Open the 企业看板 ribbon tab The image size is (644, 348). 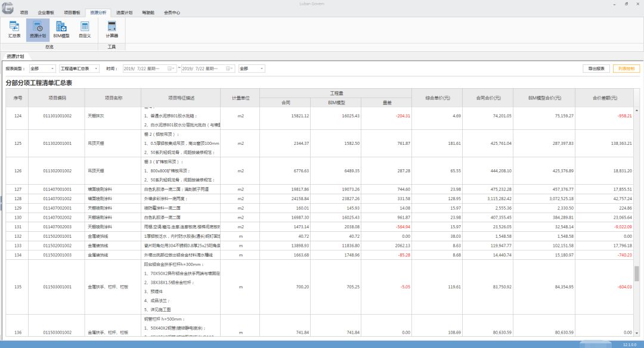pos(46,13)
